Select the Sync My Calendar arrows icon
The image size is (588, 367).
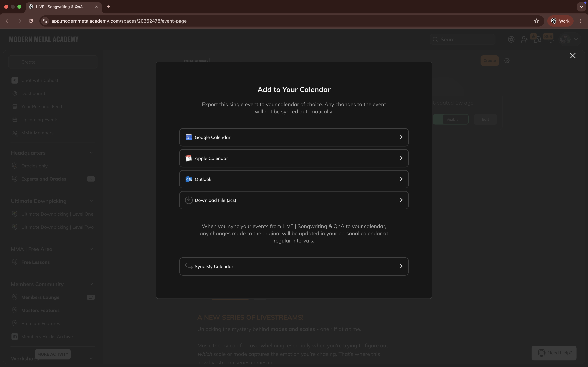tap(189, 266)
